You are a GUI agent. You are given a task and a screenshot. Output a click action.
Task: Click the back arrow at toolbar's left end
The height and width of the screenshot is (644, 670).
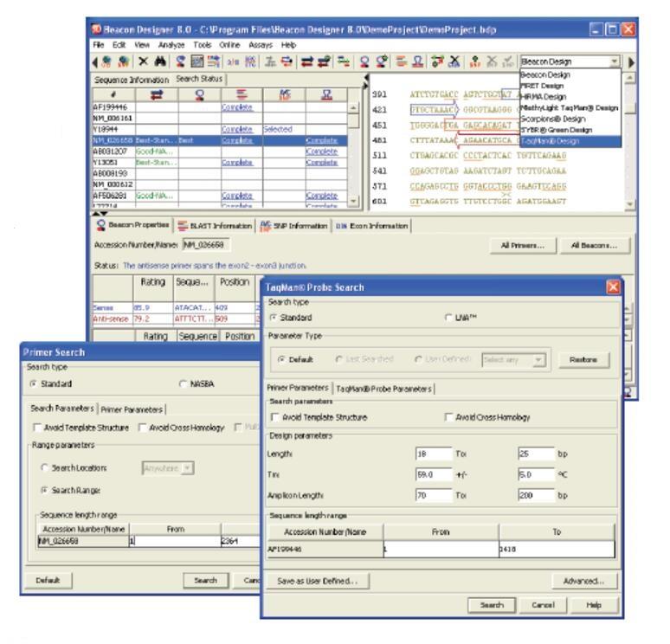click(x=95, y=62)
